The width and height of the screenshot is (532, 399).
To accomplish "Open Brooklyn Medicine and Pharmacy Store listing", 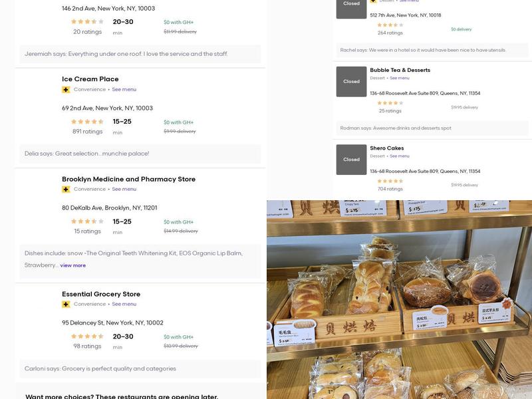I will 128,179.
